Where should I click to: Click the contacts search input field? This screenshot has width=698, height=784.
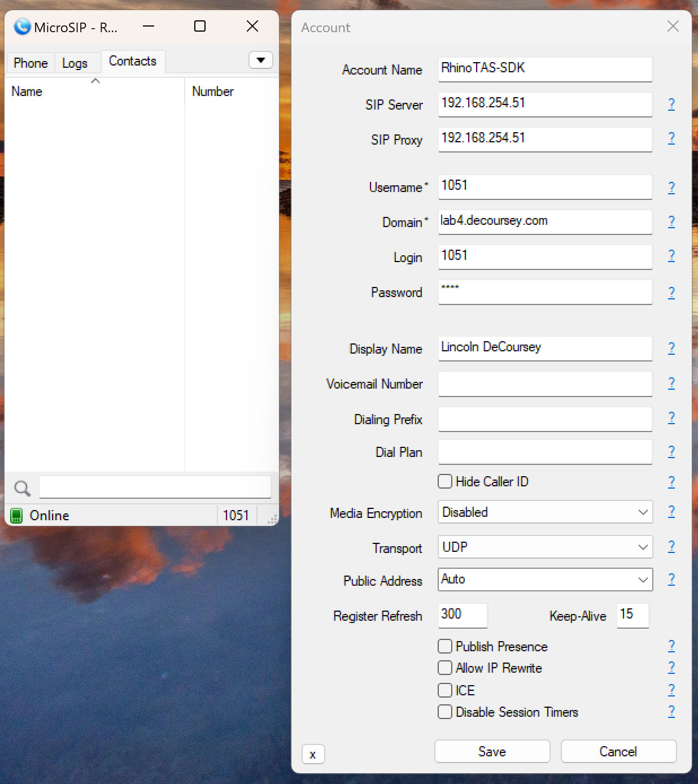point(155,487)
